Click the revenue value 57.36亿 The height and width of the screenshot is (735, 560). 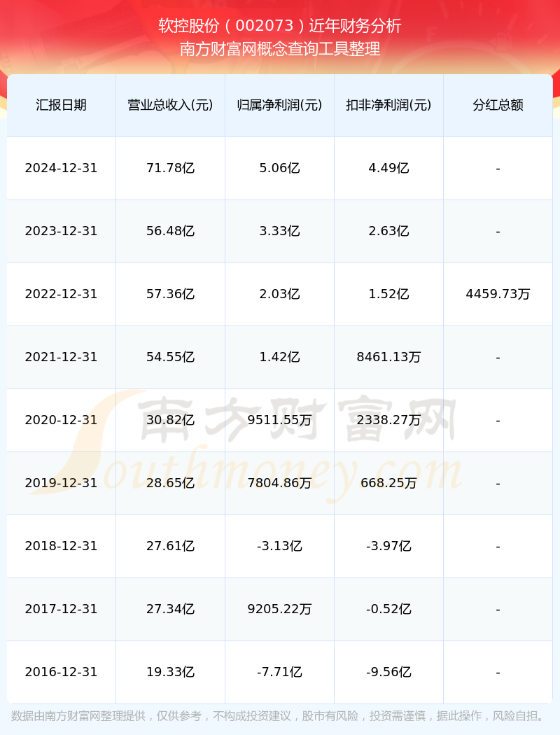(x=171, y=294)
